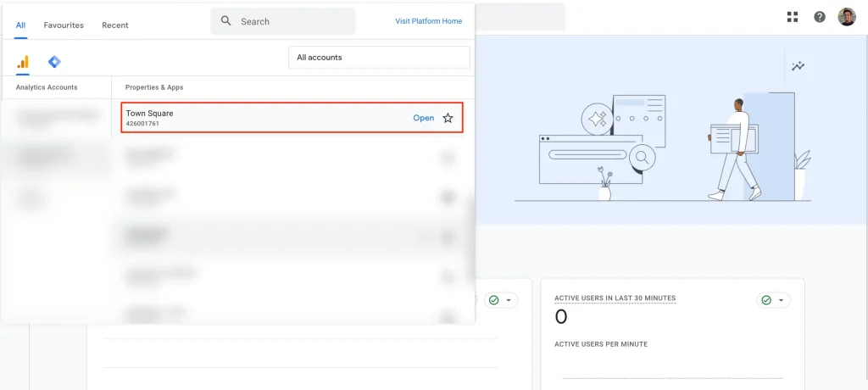868x390 pixels.
Task: Click the Active Users Per Minute label
Action: click(x=601, y=344)
